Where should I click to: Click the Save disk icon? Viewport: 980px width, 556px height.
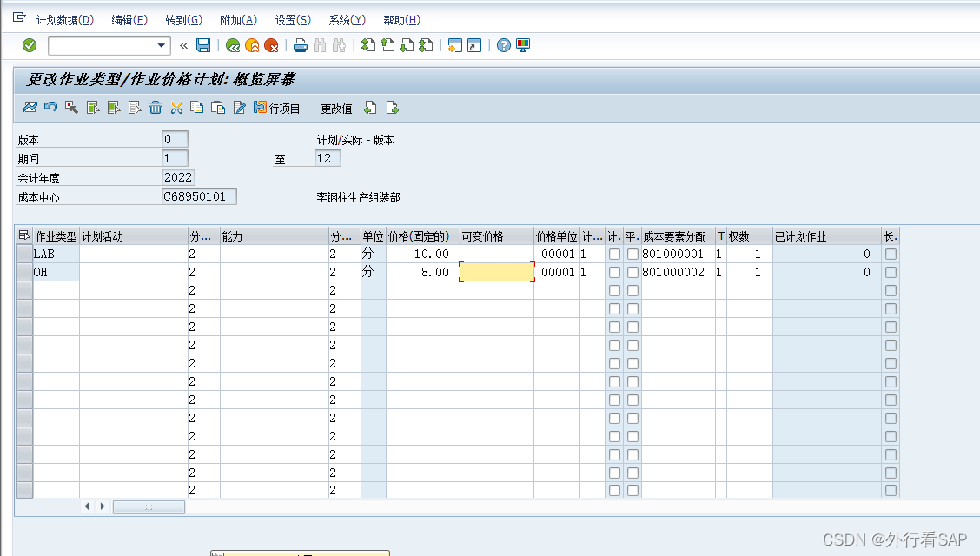click(203, 45)
